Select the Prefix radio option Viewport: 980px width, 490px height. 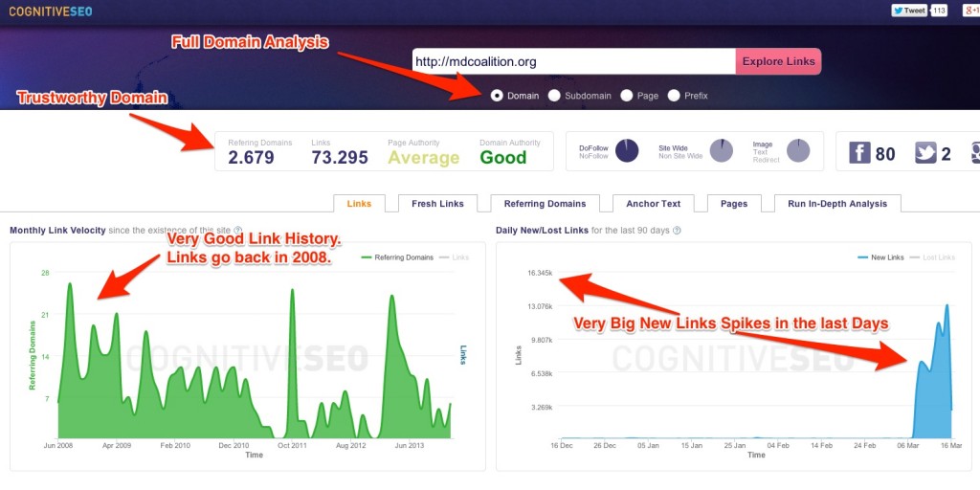pyautogui.click(x=673, y=96)
